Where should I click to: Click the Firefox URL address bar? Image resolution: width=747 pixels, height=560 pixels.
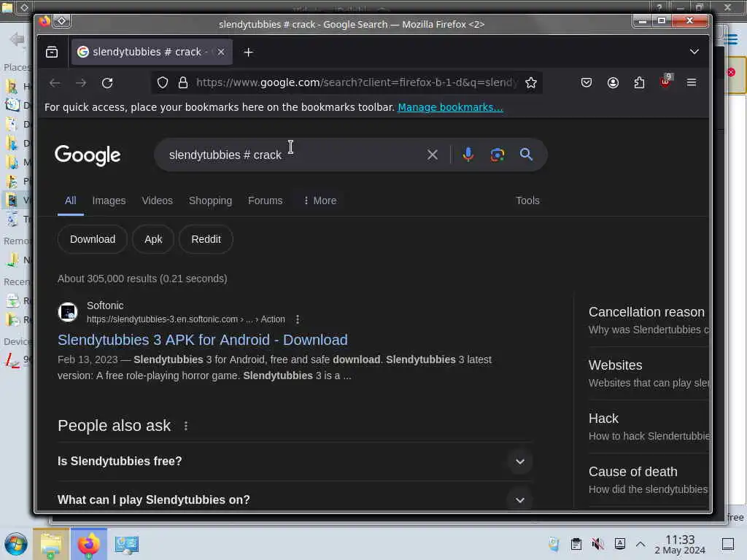pyautogui.click(x=357, y=83)
